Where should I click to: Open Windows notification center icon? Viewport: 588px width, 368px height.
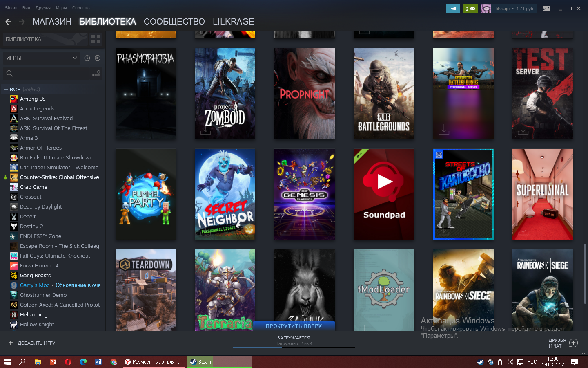point(575,362)
